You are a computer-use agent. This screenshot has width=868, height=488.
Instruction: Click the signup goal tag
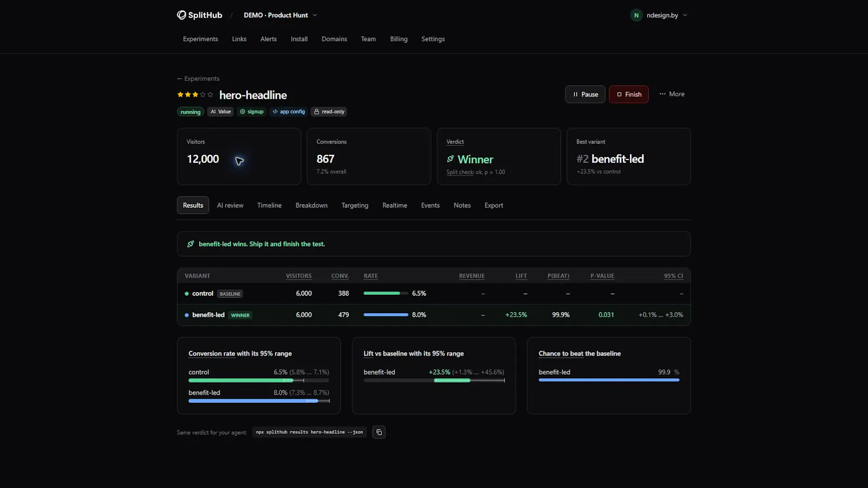(252, 112)
